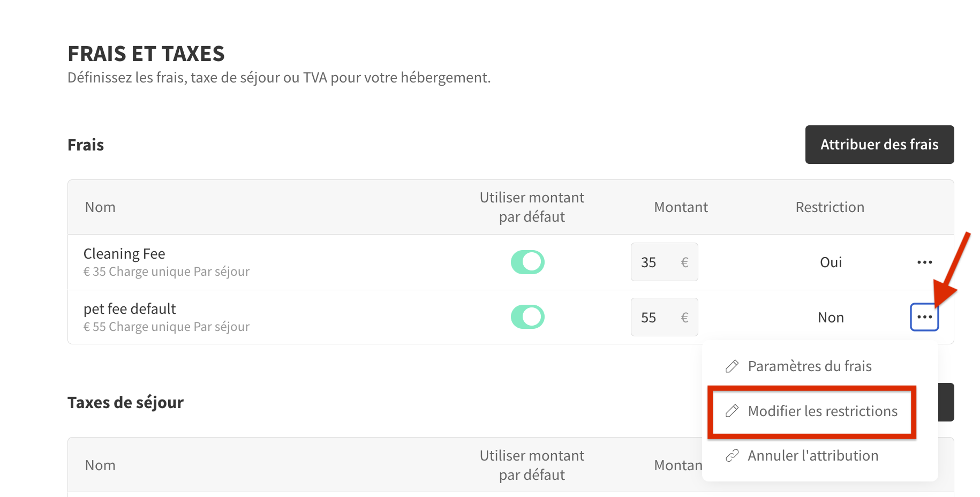Click euro symbol in pet fee amount

[x=684, y=318]
